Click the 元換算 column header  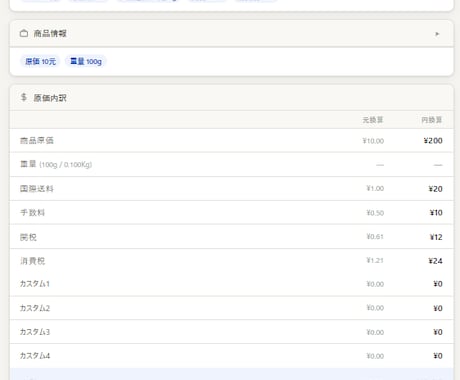click(373, 120)
